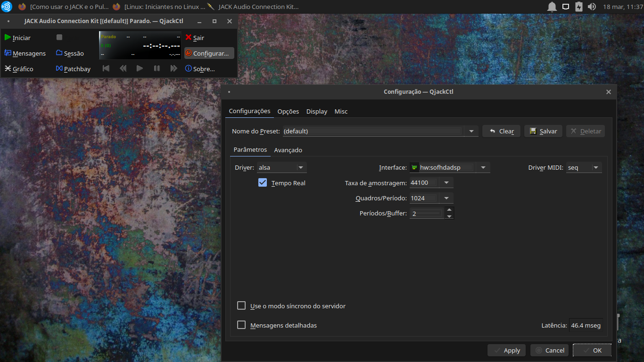The image size is (644, 362).
Task: Click the Períodos/Buffer value field
Action: (427, 214)
